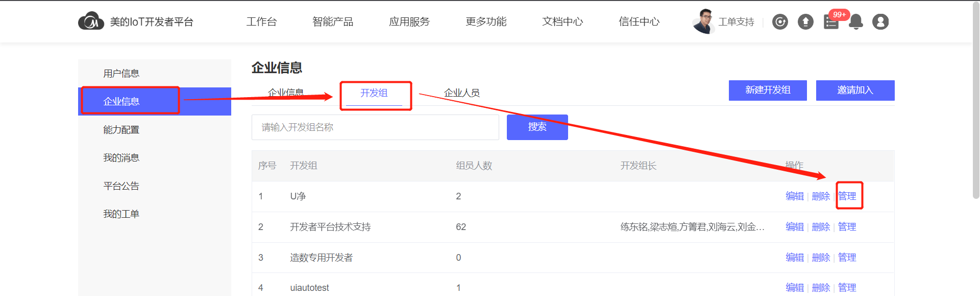This screenshot has height=296, width=980.
Task: Click 管理 link for the U净 group
Action: coord(847,196)
